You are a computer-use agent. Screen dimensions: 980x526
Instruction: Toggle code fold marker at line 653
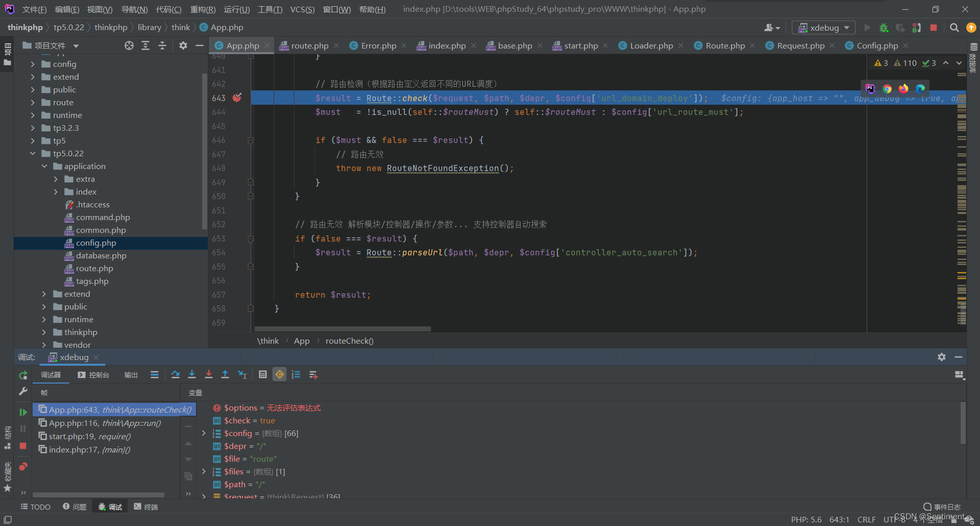[x=251, y=238]
